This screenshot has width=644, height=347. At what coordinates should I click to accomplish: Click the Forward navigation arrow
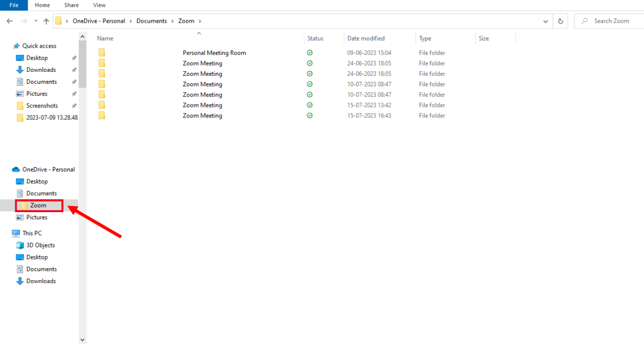(x=24, y=21)
